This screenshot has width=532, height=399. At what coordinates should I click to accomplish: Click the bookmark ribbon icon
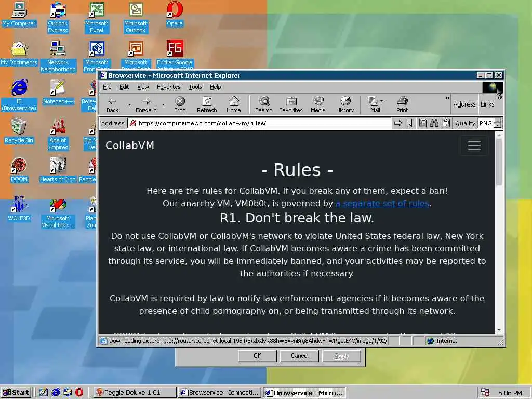(409, 123)
